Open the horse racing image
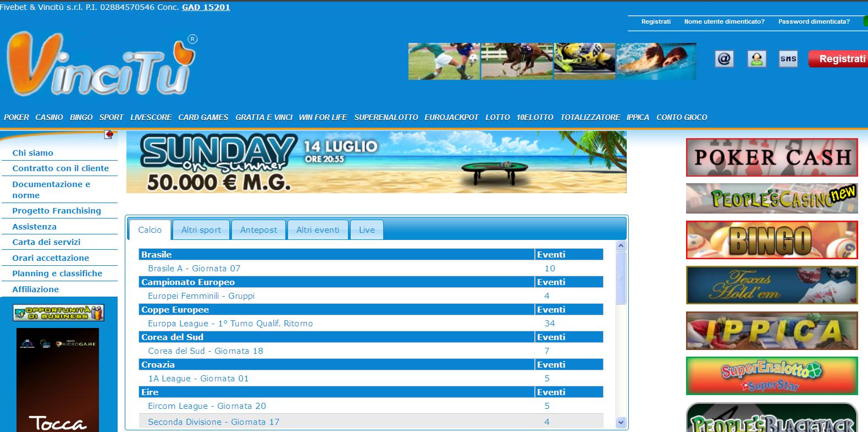 point(517,61)
